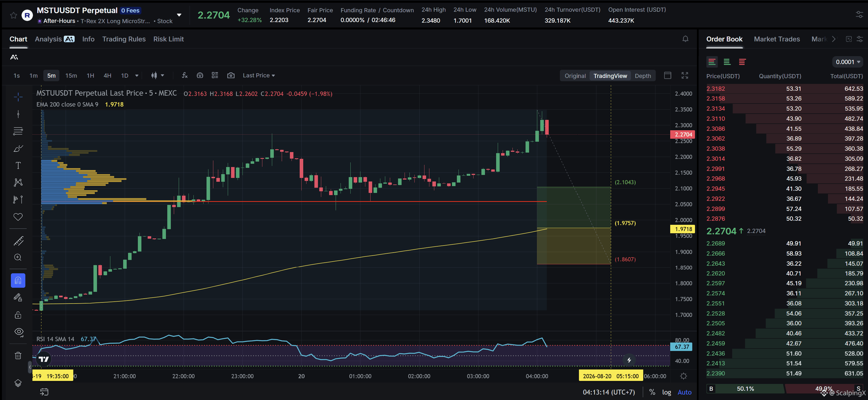Toggle the magnet snap mode
This screenshot has width=868, height=400.
(x=18, y=280)
